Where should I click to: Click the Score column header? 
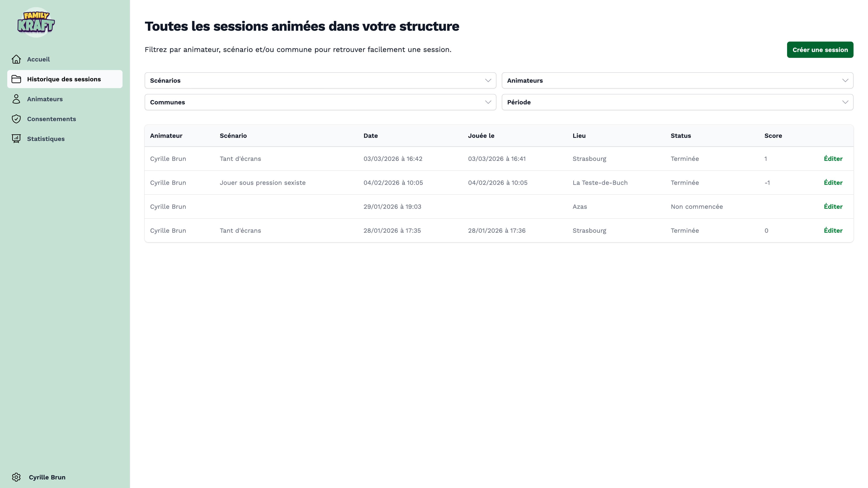(773, 136)
